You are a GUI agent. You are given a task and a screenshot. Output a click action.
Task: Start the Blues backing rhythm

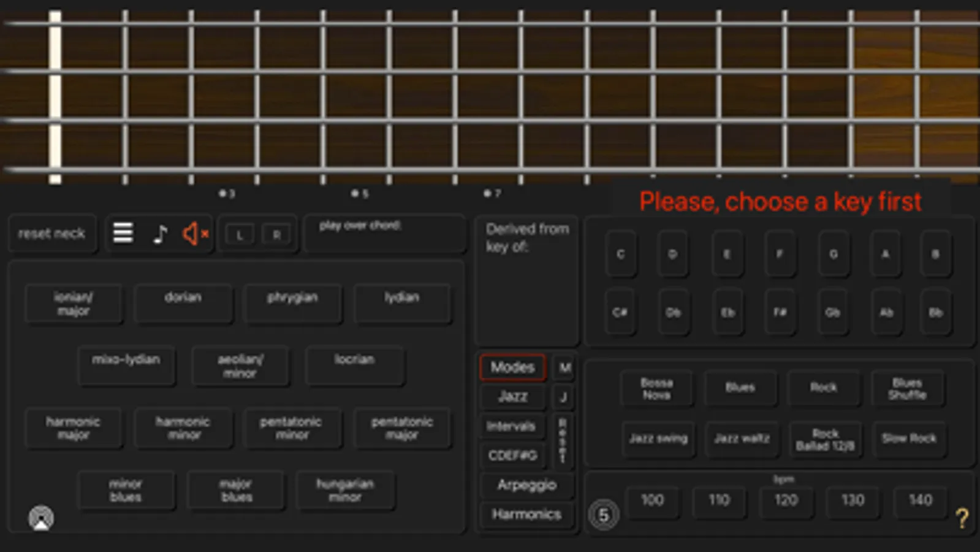[740, 388]
